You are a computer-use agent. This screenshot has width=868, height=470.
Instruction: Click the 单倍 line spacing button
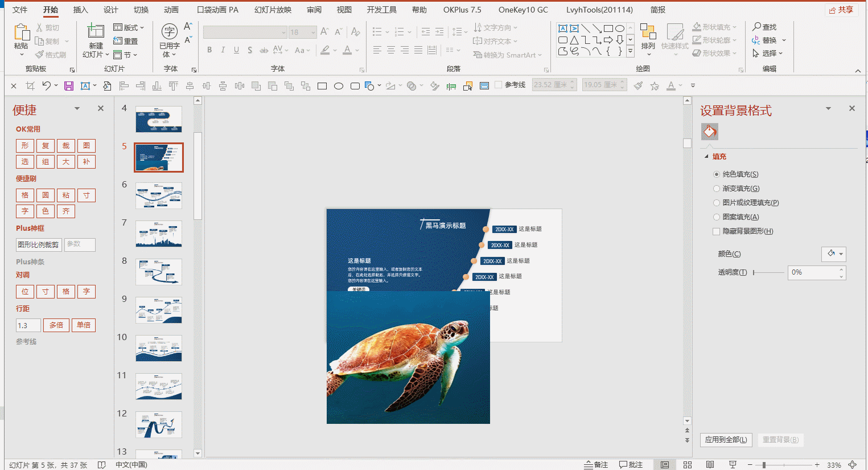(x=84, y=325)
